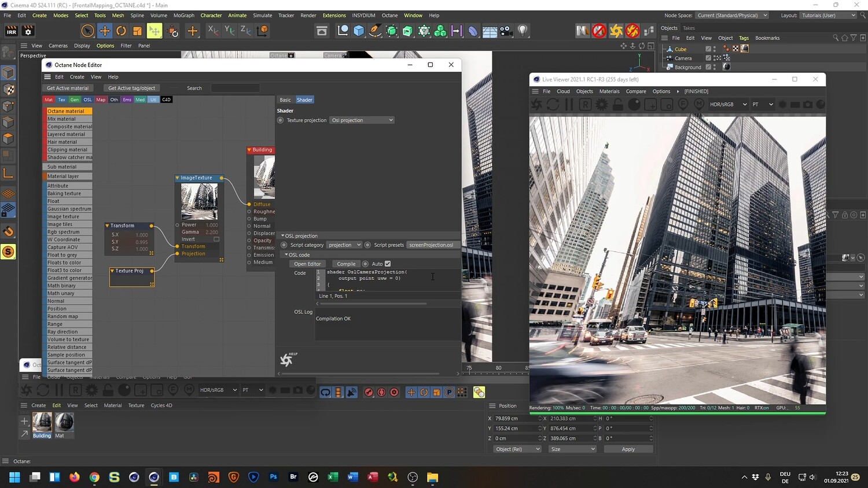This screenshot has width=868, height=488.
Task: Click the pick material M icon in Live Viewer
Action: [699, 105]
